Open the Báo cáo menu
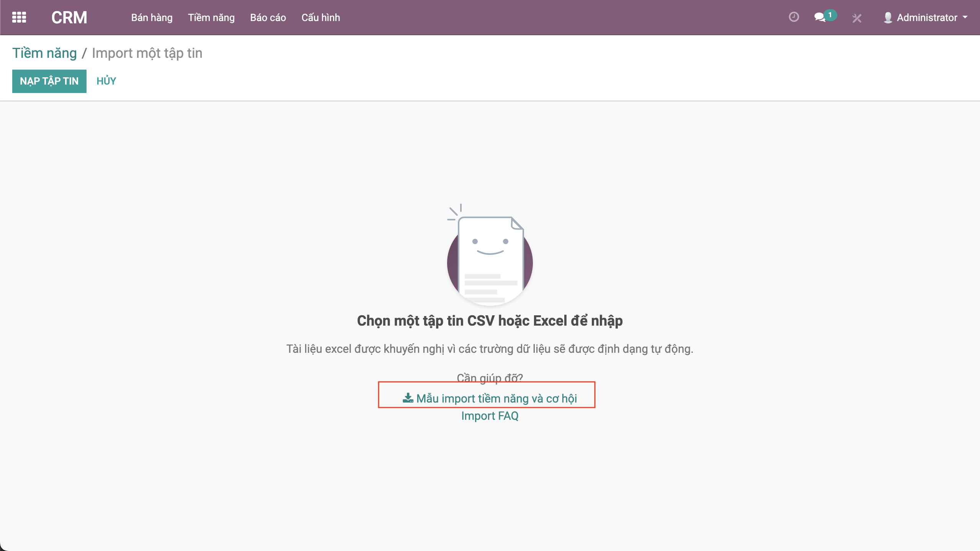 click(268, 18)
